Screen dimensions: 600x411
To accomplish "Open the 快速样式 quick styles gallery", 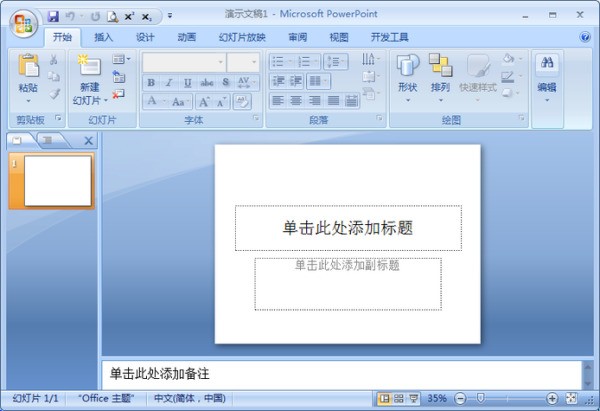I will click(x=478, y=78).
